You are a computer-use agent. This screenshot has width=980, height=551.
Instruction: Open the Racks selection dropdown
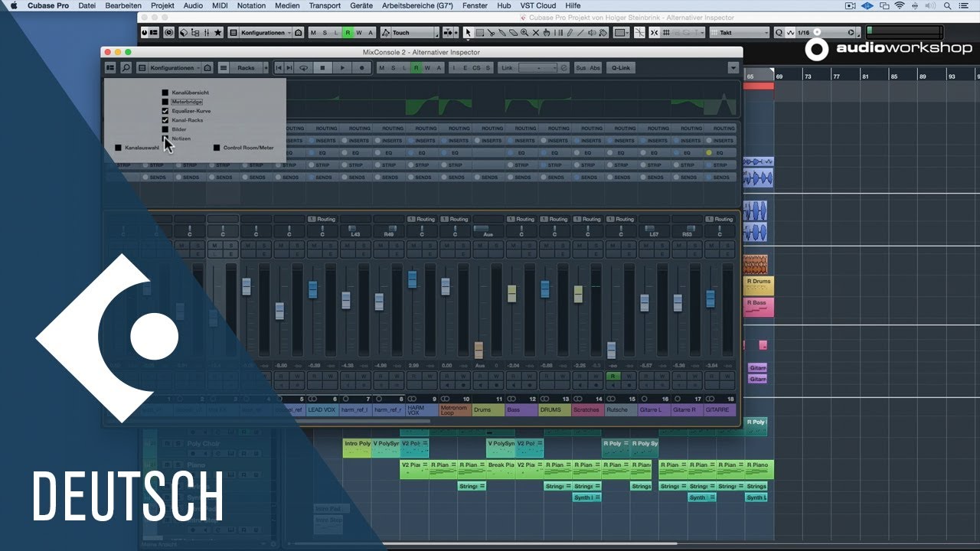tap(244, 68)
